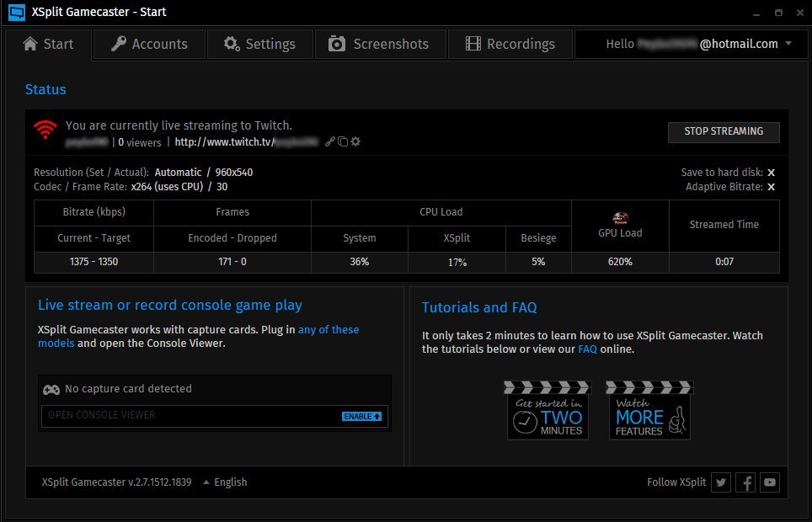The image size is (812, 522).
Task: Click the XSplit Gamecaster logo in title bar
Action: 17,12
